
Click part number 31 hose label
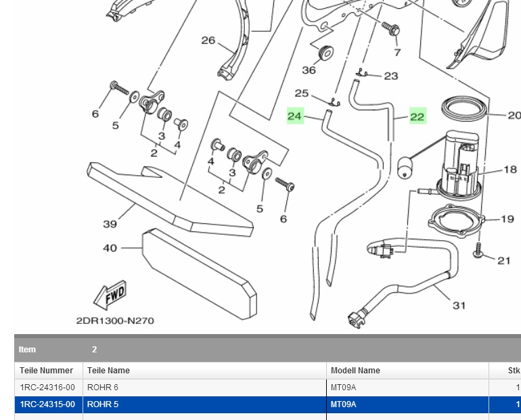459,306
